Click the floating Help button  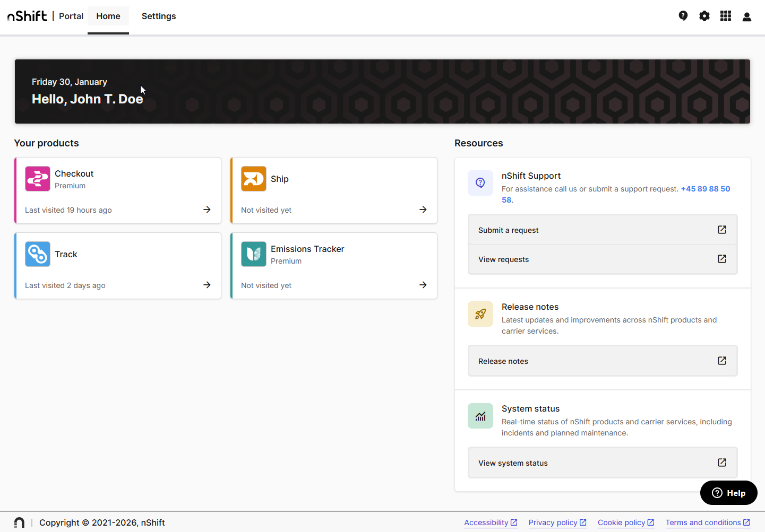coord(728,493)
